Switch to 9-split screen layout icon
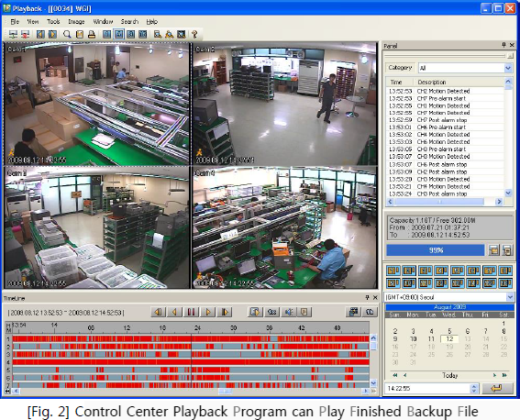Image resolution: width=520 pixels, height=420 pixels. [x=130, y=34]
